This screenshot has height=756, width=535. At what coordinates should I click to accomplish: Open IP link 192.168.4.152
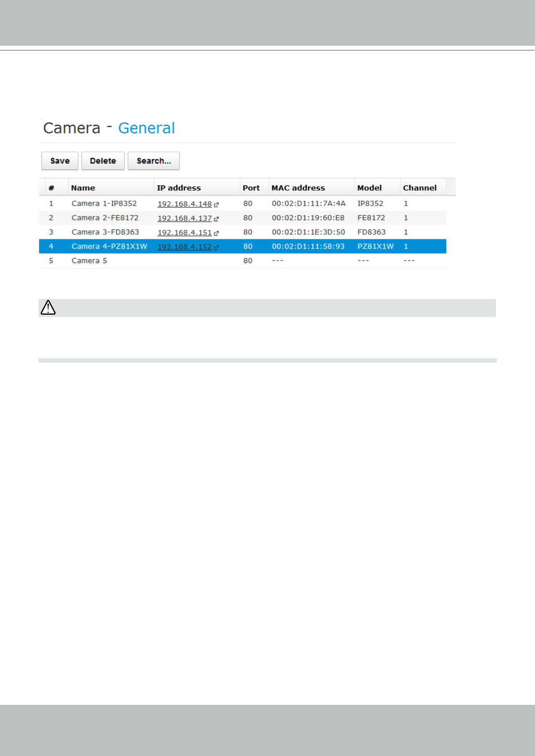[x=185, y=247]
